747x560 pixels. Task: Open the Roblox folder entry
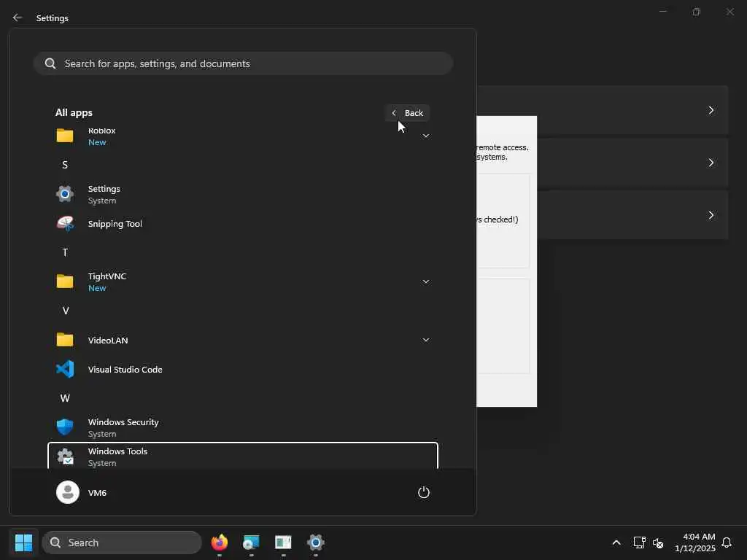point(242,136)
